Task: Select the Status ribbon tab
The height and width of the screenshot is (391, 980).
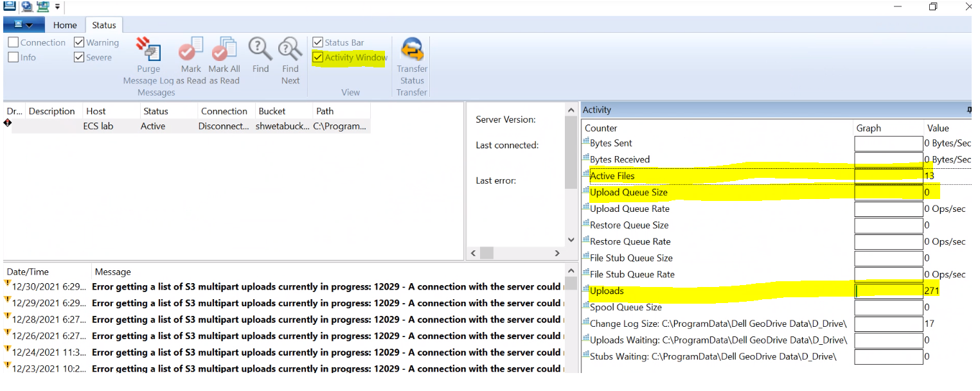Action: pyautogui.click(x=103, y=25)
